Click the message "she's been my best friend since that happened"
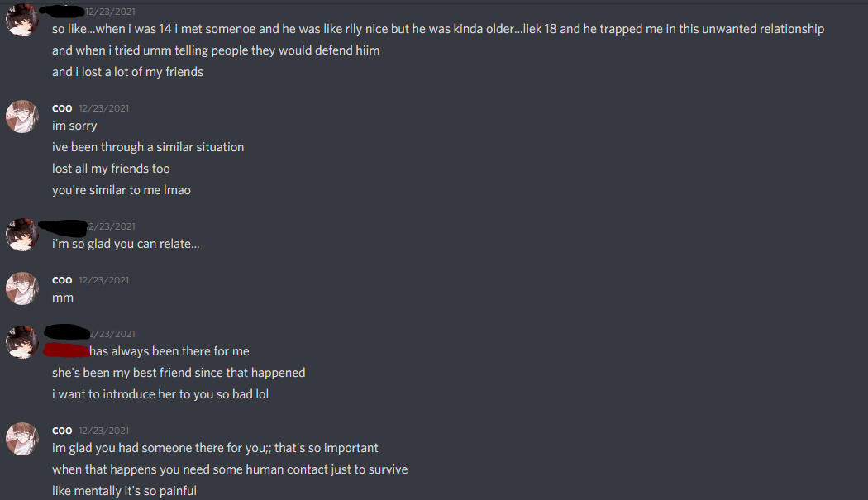Screen dimensions: 868x500 (179, 373)
